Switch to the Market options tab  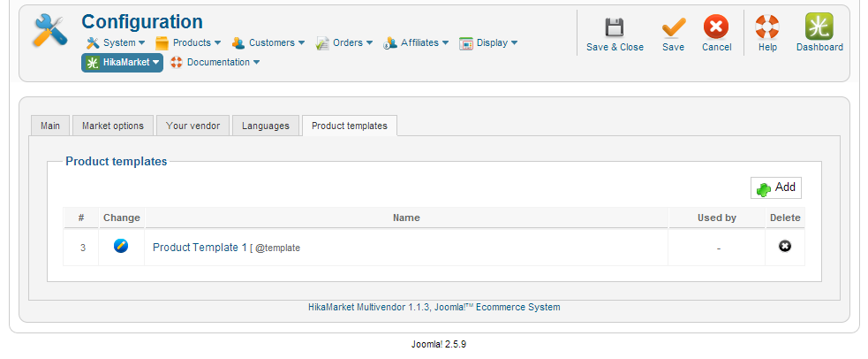tap(113, 126)
